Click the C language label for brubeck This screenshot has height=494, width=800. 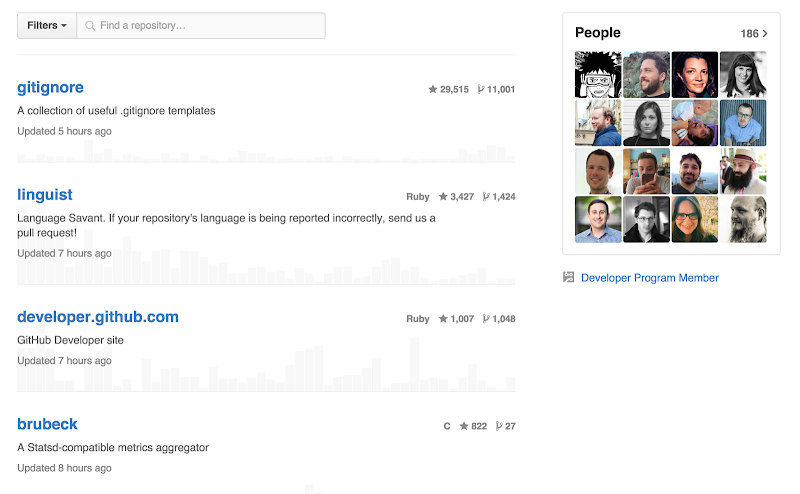(447, 426)
